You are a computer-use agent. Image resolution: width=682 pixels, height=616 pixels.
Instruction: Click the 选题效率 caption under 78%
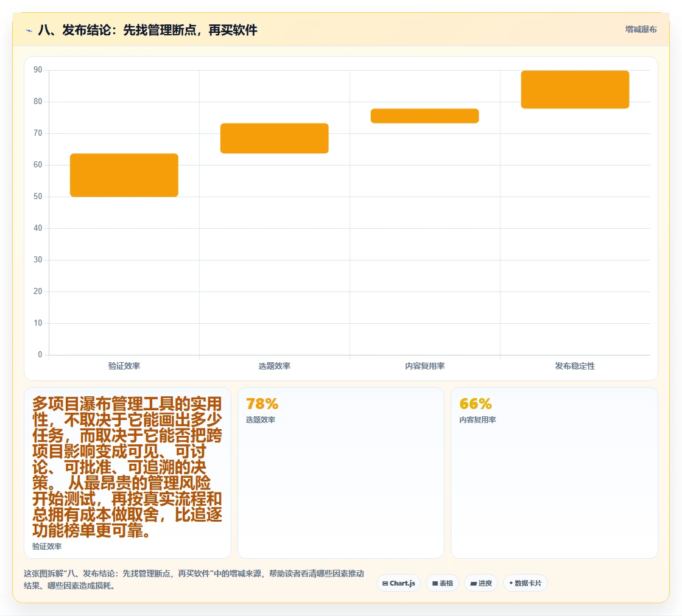[261, 420]
